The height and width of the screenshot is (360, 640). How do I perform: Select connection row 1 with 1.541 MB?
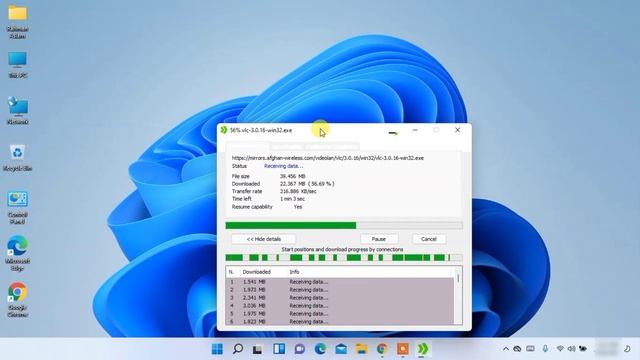coord(340,282)
